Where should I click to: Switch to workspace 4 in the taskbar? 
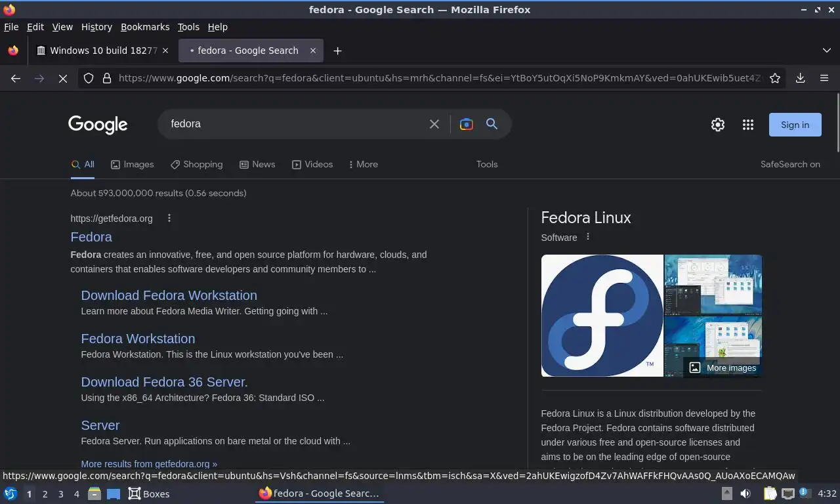(77, 493)
